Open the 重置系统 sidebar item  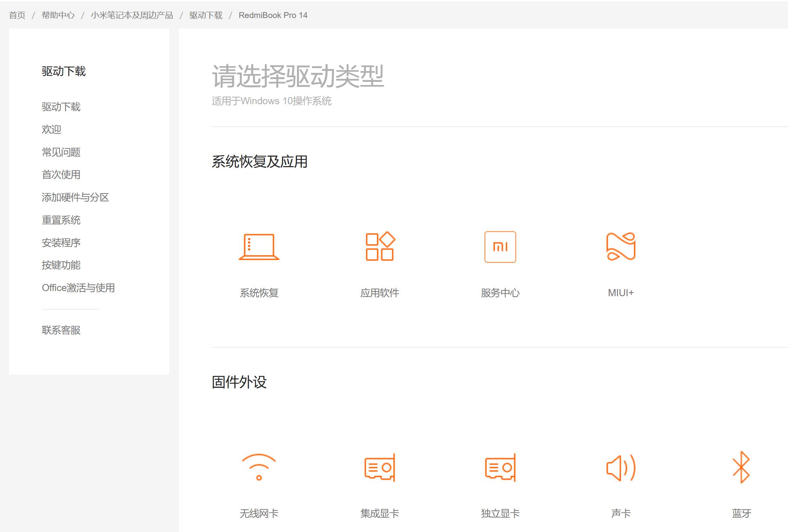pyautogui.click(x=61, y=220)
